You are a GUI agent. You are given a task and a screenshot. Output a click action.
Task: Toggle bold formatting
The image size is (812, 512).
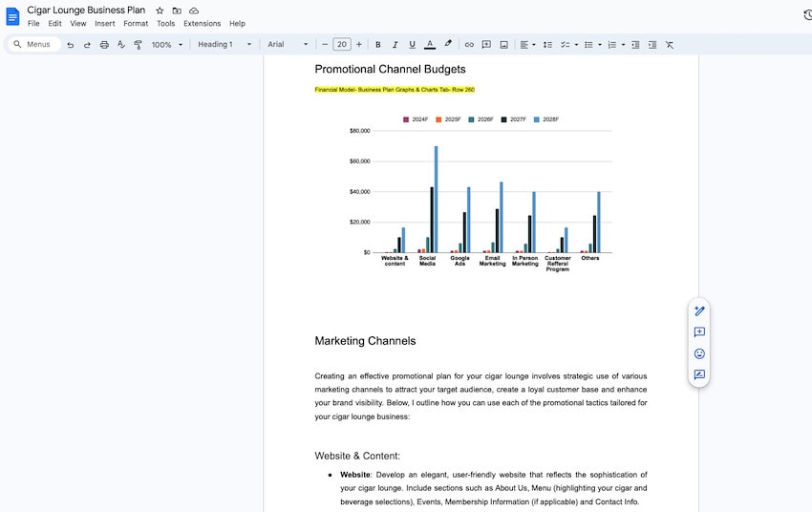point(378,45)
